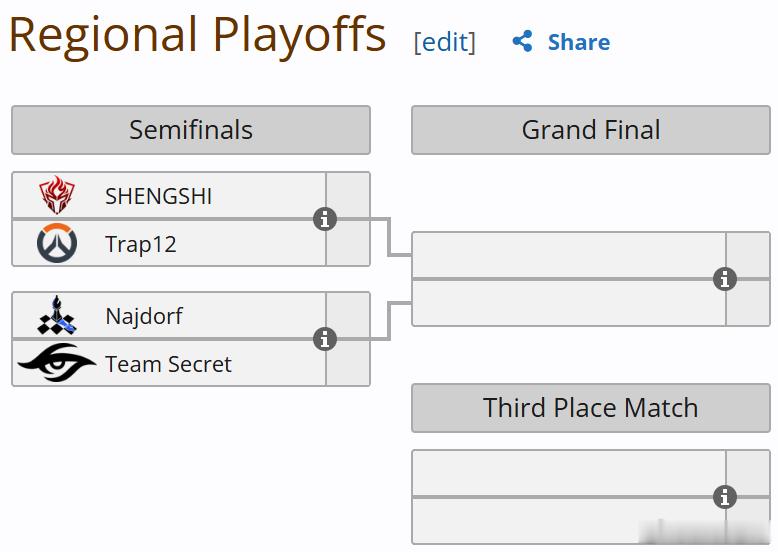Click the Third Place Match header
The image size is (778, 552).
[591, 408]
